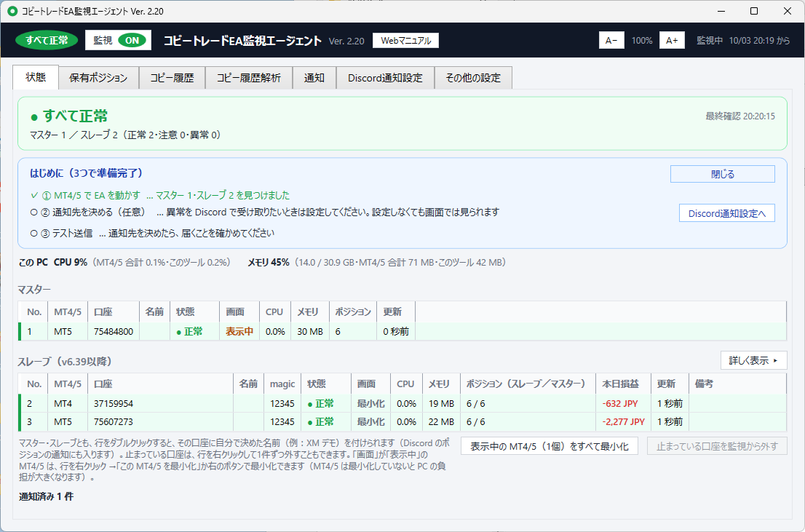
Task: Click the 通知済み 1 件 label
Action: click(46, 496)
